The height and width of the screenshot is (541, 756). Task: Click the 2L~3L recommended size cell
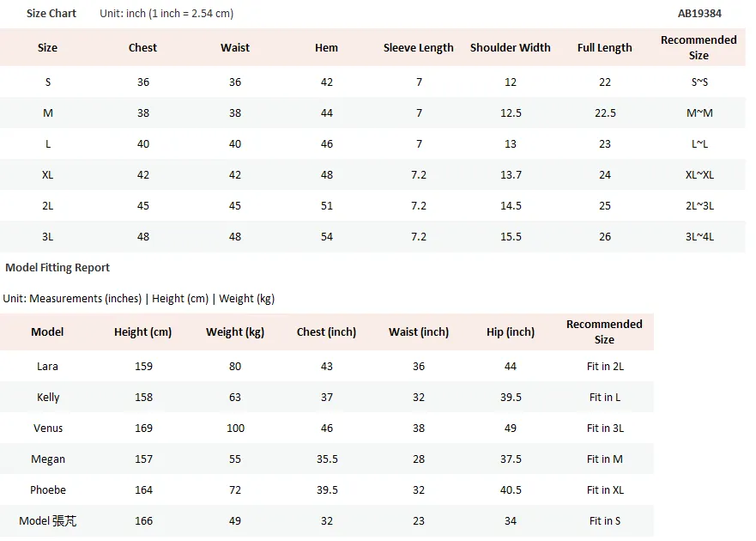point(699,205)
